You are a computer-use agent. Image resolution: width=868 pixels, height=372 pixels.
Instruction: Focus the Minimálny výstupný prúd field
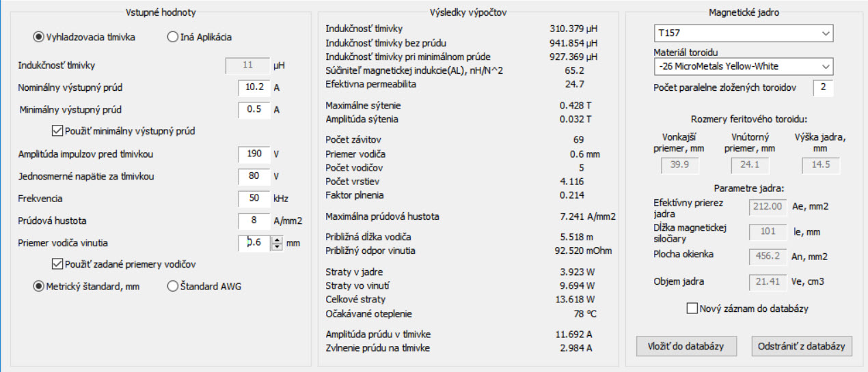click(254, 110)
